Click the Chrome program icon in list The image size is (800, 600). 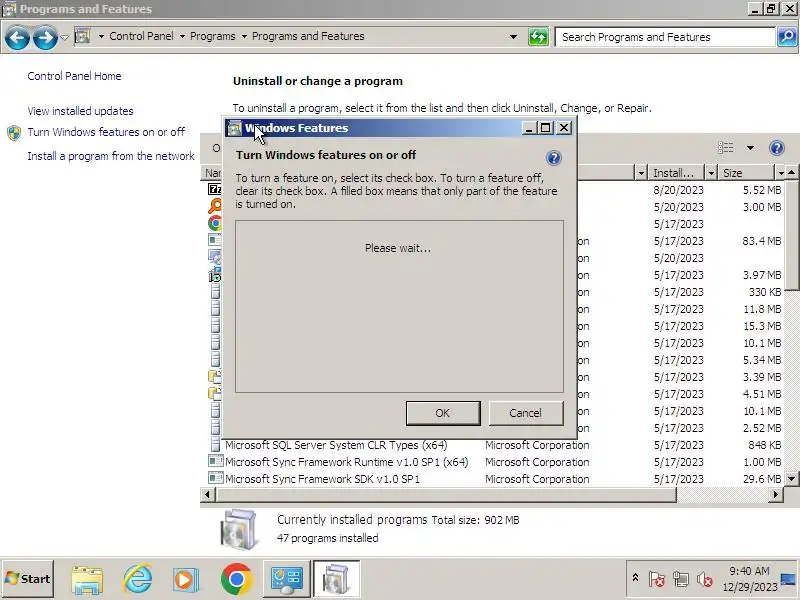215,223
